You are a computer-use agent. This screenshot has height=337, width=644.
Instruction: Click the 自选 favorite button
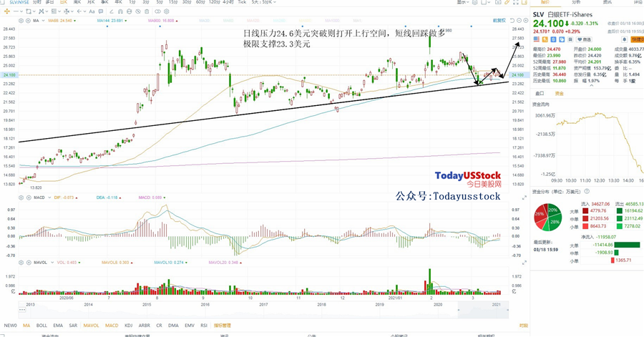point(584,39)
